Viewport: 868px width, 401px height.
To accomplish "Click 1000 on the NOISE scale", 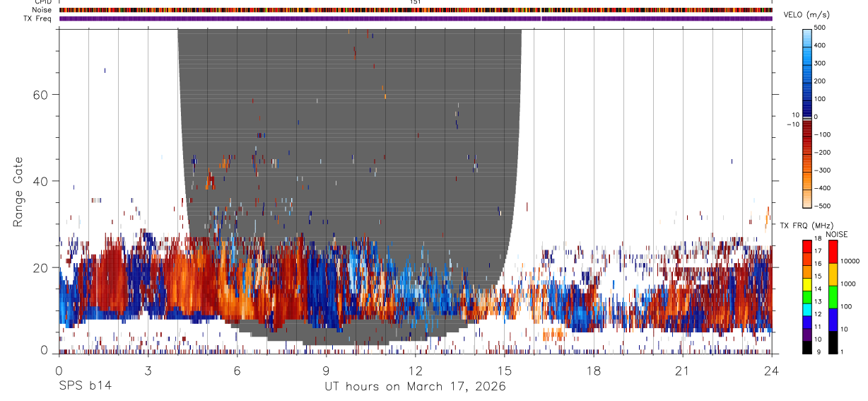I will [x=848, y=284].
